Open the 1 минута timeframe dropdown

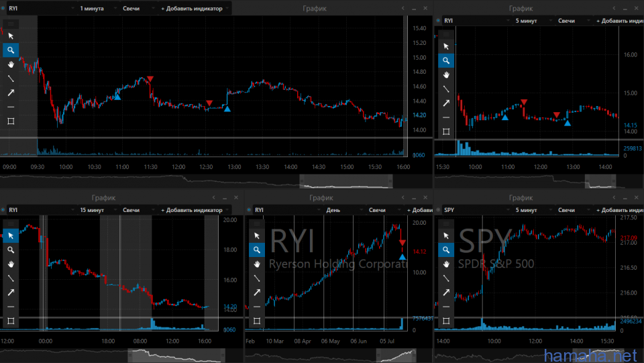click(x=98, y=8)
